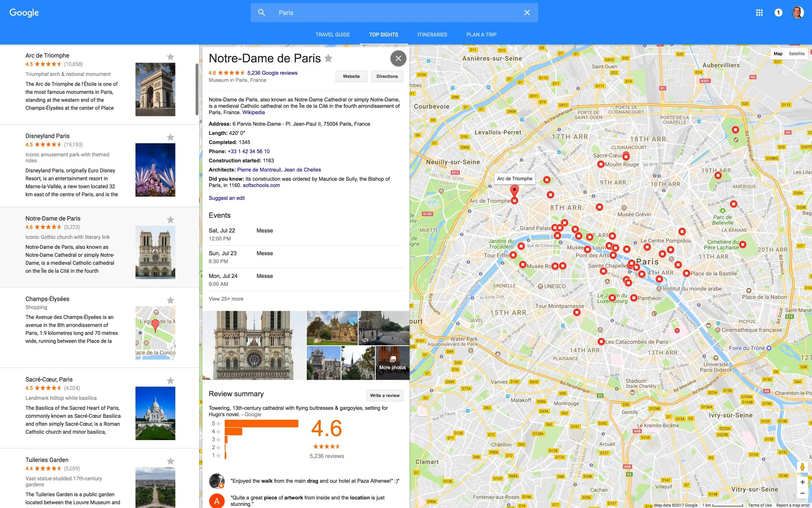Zoom in on the map
This screenshot has width=812, height=508.
(802, 482)
